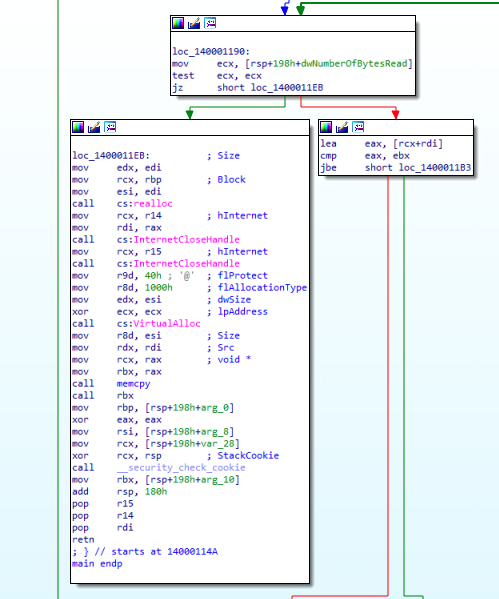The height and width of the screenshot is (599, 499).
Task: Click 'void *' comment
Action: pyautogui.click(x=234, y=359)
